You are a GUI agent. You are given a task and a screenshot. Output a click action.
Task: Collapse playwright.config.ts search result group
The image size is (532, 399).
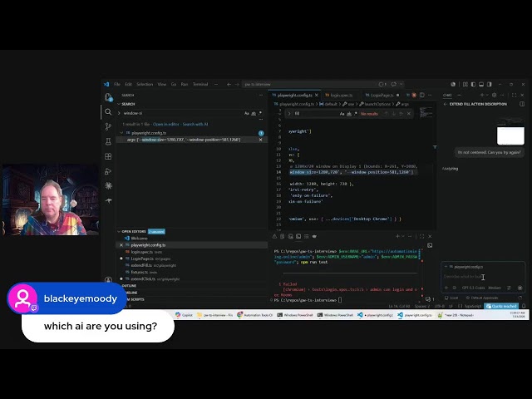[x=121, y=133]
